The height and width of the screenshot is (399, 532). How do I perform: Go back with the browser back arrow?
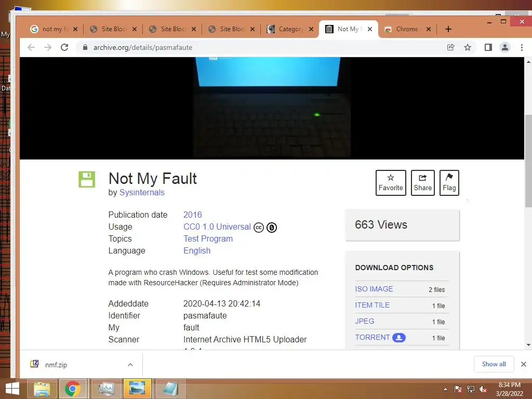(x=31, y=47)
